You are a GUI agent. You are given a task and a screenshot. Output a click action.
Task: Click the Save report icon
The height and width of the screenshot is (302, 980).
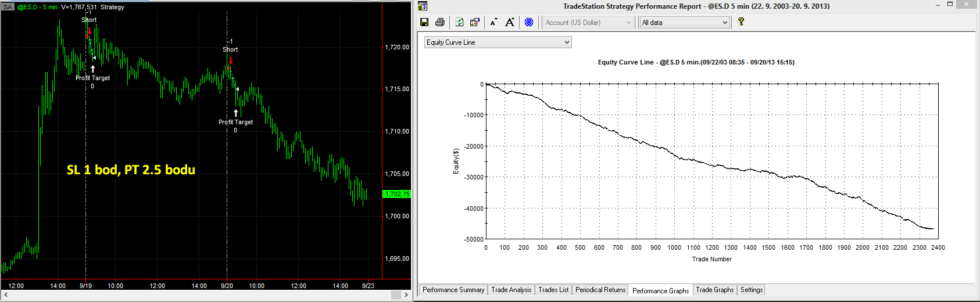pos(424,22)
